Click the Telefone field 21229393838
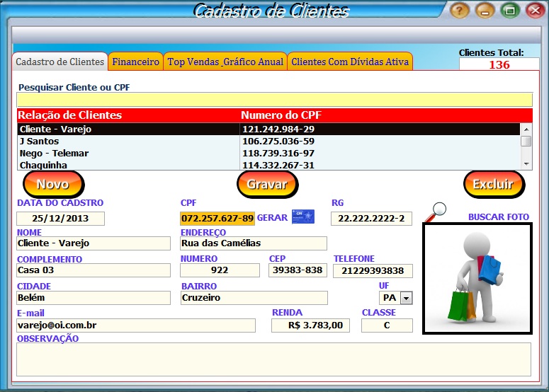Screen dimensions: 549x392 click(x=373, y=271)
